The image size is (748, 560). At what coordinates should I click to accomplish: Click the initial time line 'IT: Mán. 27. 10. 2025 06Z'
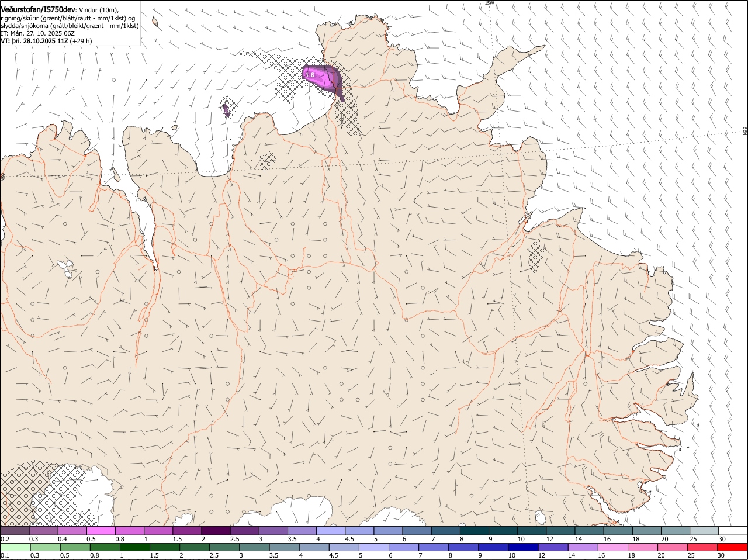[x=38, y=33]
